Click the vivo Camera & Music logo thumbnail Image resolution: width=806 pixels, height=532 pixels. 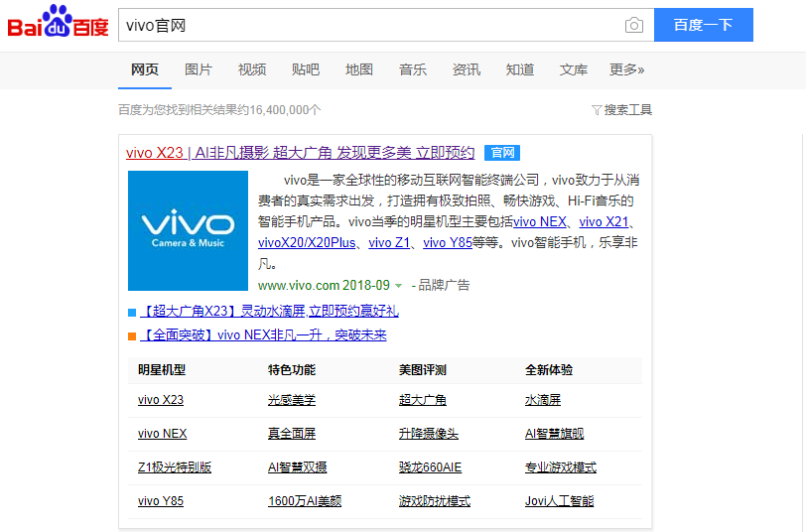(x=189, y=231)
